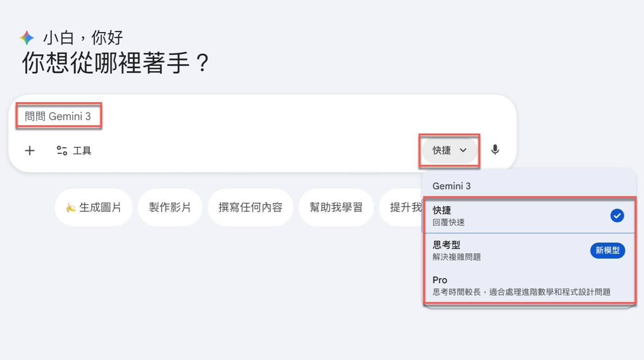Click the partially visible 提升我 chip
The height and width of the screenshot is (360, 644).
pos(408,207)
